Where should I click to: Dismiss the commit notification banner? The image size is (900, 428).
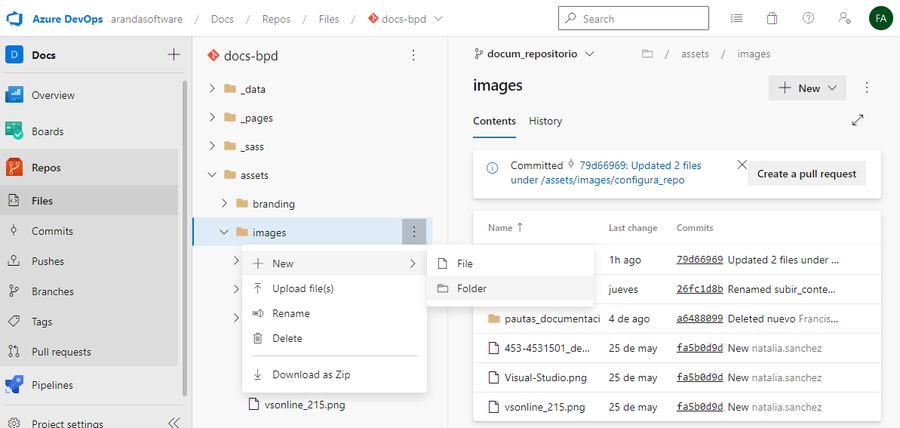741,165
